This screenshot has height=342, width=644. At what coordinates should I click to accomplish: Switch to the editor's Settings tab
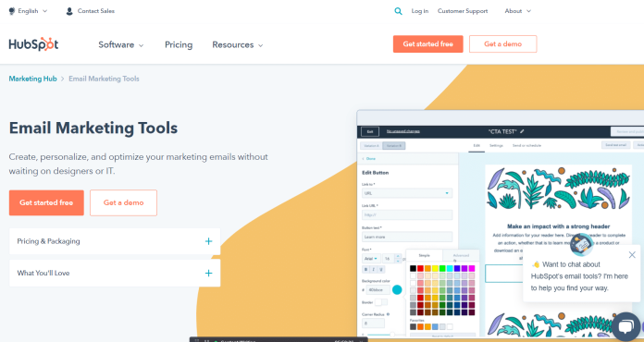click(496, 145)
